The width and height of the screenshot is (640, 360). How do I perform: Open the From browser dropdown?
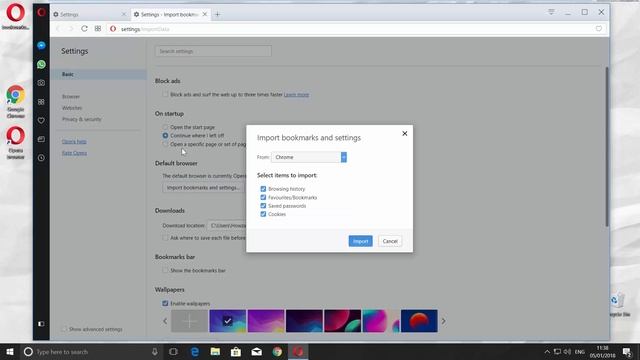[309, 157]
